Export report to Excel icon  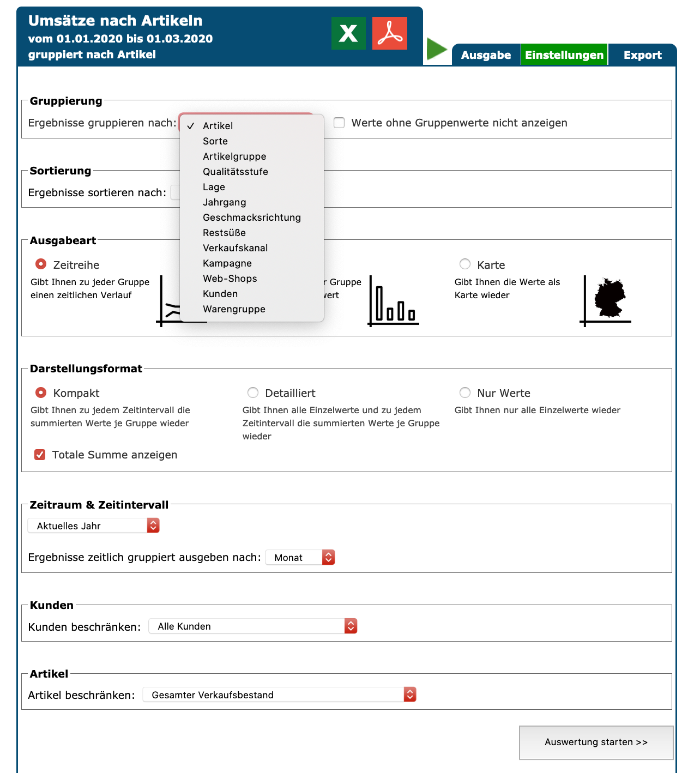tap(348, 33)
